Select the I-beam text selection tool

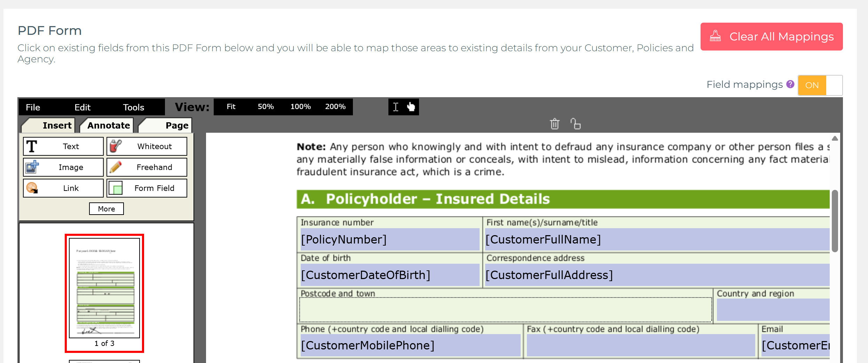(x=395, y=107)
